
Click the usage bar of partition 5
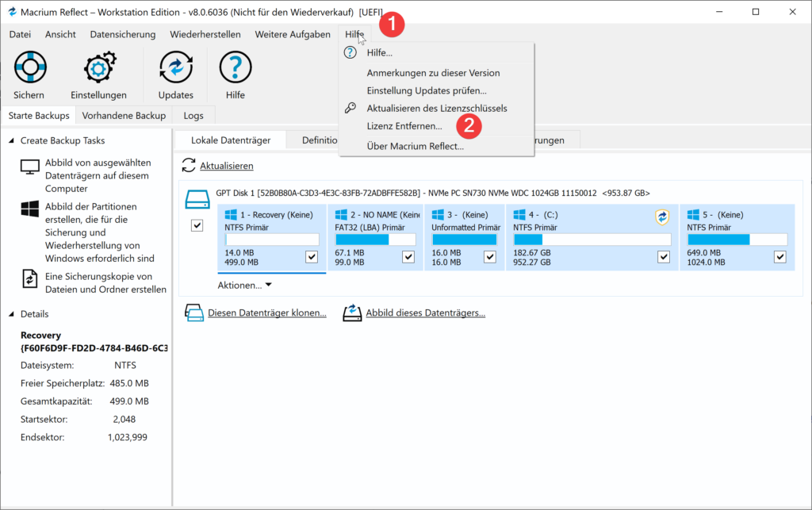click(x=737, y=240)
